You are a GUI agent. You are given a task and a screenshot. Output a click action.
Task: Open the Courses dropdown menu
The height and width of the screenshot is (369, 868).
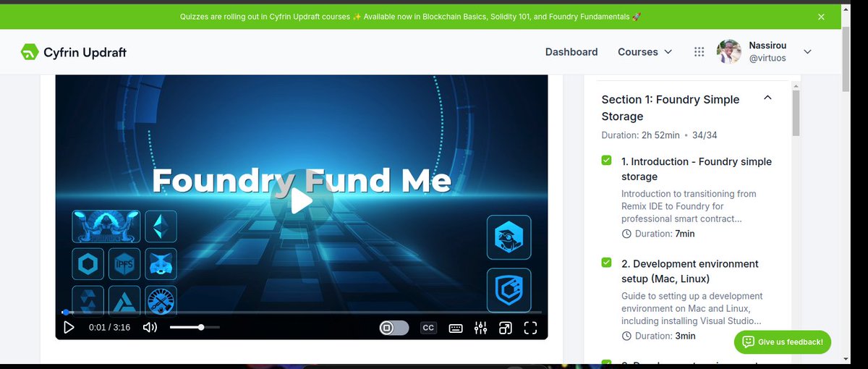(644, 52)
